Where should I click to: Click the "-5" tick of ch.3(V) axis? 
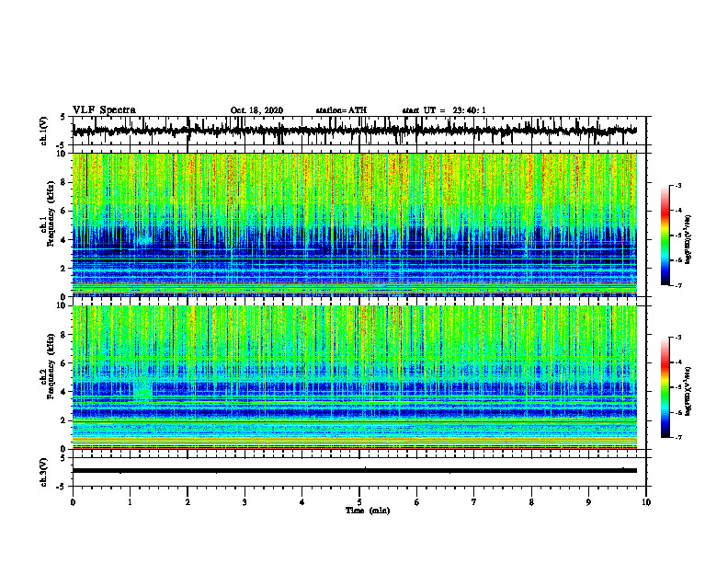click(x=62, y=487)
